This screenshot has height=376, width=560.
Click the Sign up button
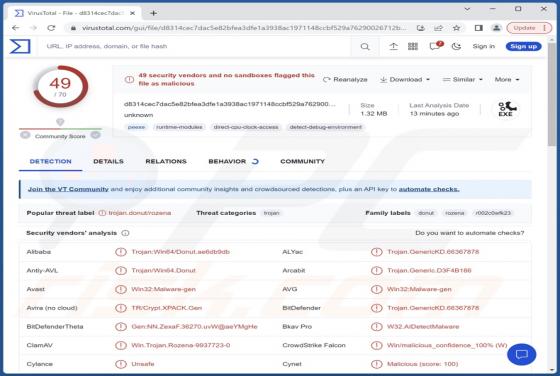click(x=524, y=46)
